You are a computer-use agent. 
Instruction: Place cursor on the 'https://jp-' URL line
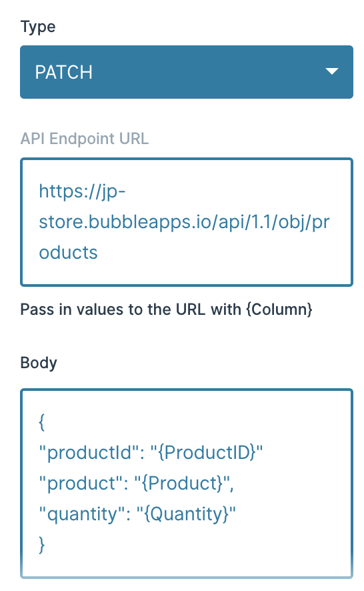click(82, 191)
